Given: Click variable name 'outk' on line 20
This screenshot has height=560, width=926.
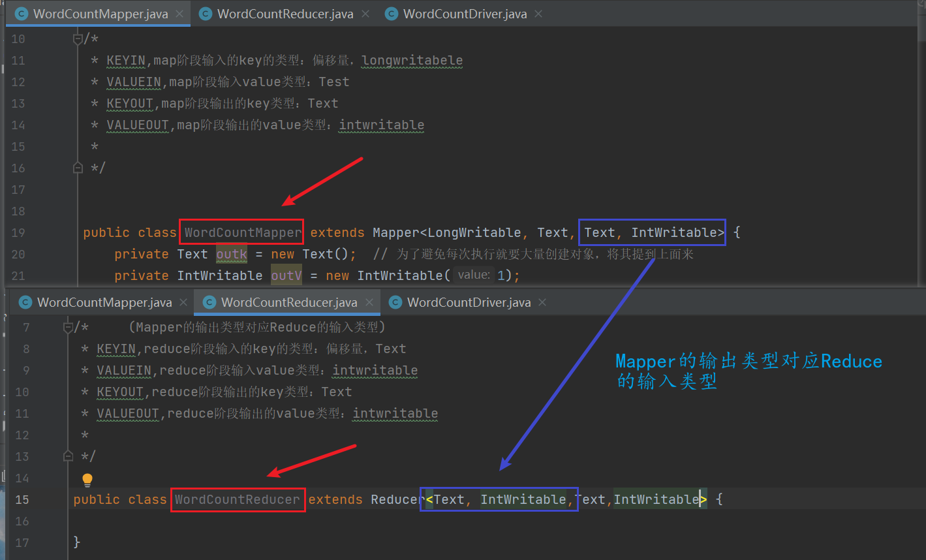Looking at the screenshot, I should click(x=232, y=254).
